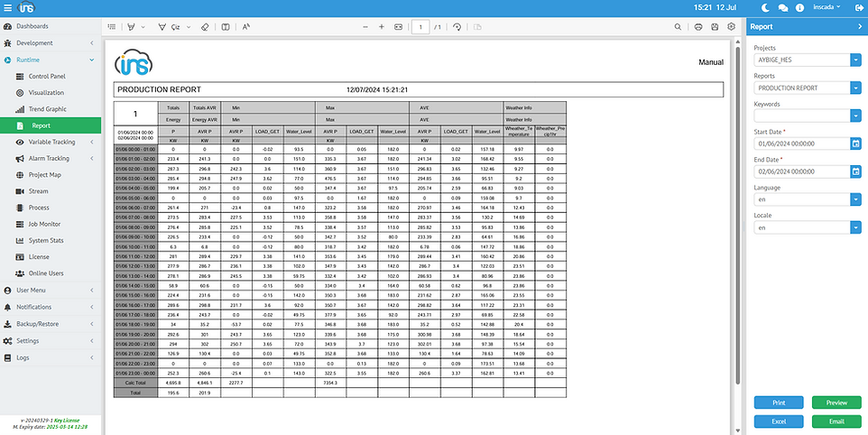Click the info icon in header

(798, 7)
